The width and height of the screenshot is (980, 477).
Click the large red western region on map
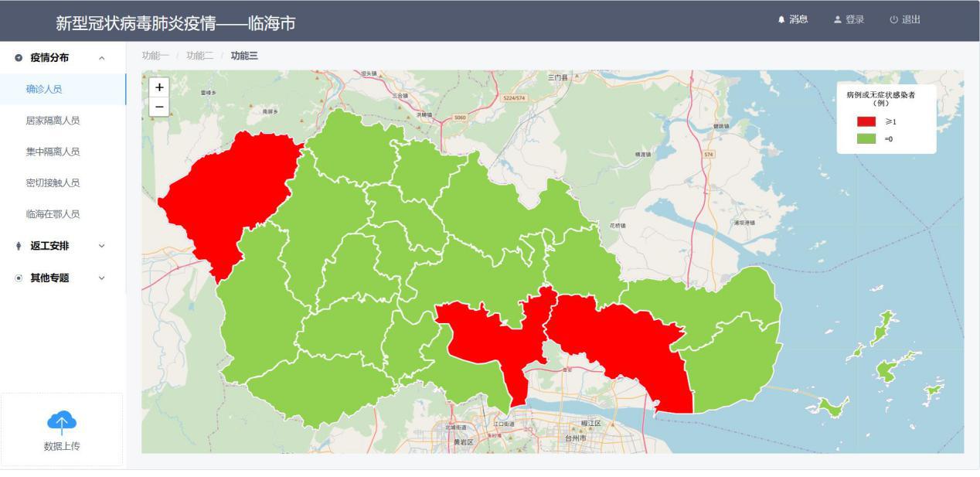pyautogui.click(x=224, y=193)
